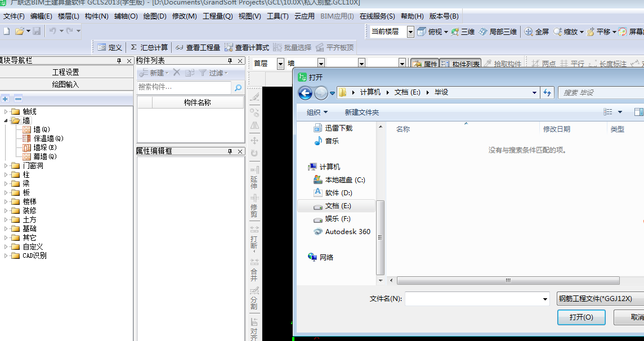Switch to 俯视 top view

point(430,32)
